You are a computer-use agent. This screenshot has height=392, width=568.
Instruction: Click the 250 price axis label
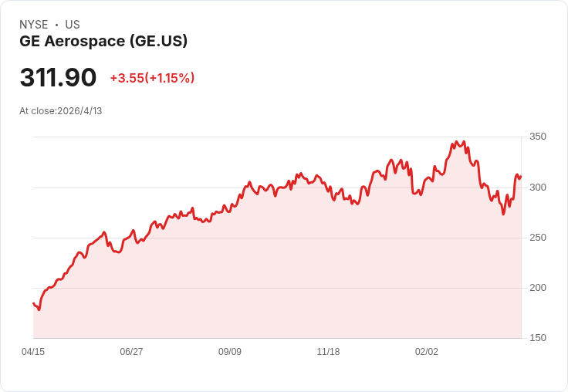coord(538,238)
